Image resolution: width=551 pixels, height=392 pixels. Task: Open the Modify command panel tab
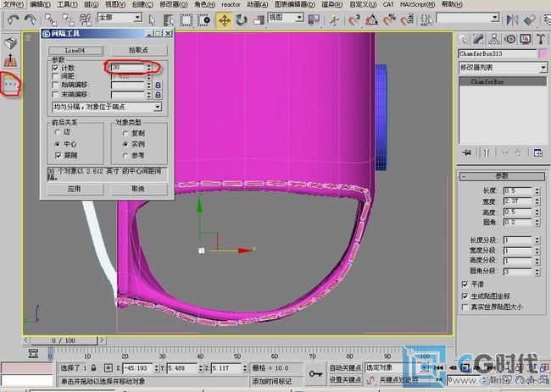point(479,39)
